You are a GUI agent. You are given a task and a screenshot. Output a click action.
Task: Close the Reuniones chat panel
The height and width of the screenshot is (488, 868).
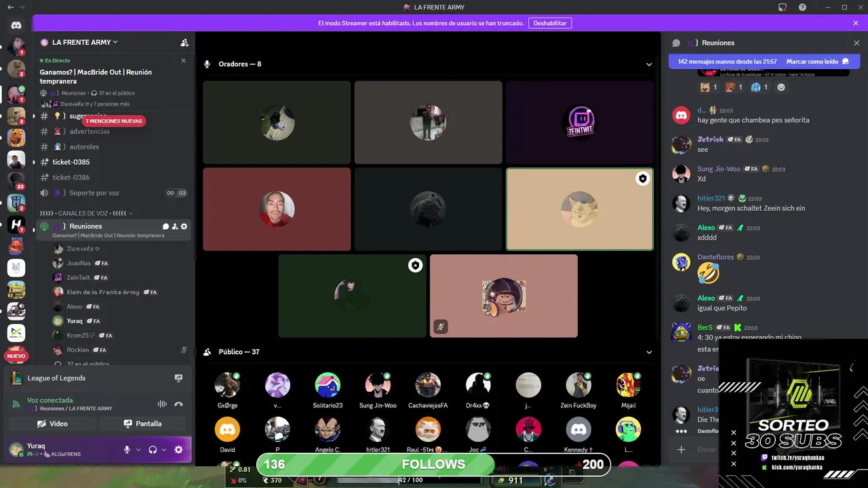(856, 43)
